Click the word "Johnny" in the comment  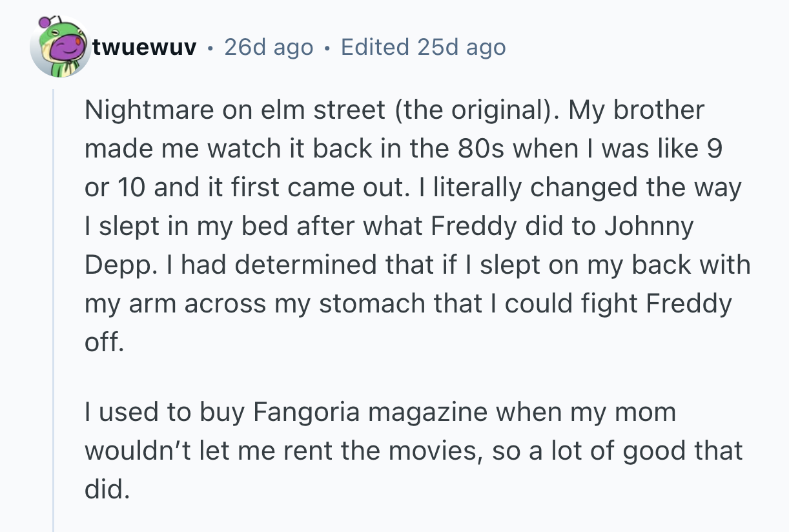tap(648, 226)
